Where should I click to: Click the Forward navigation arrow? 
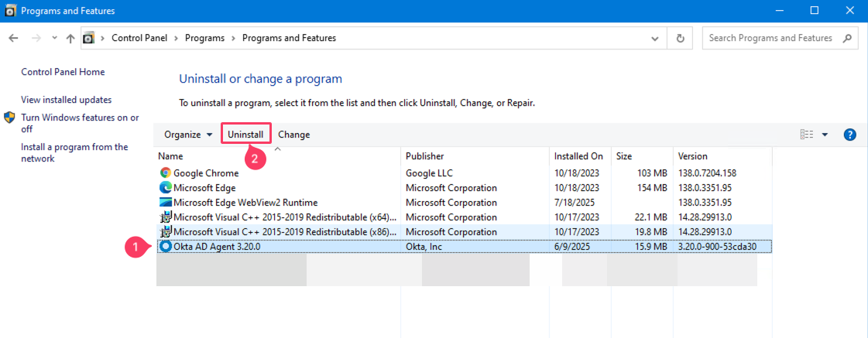[x=36, y=38]
